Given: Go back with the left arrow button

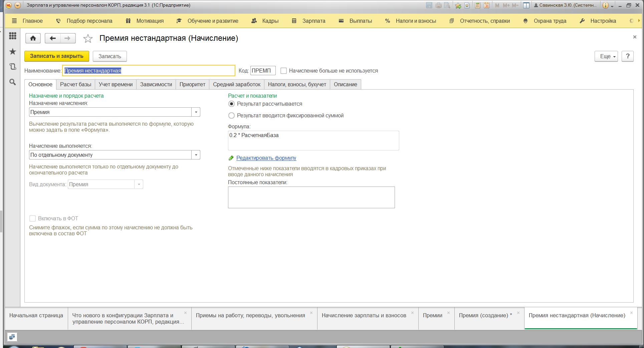Looking at the screenshot, I should 52,38.
